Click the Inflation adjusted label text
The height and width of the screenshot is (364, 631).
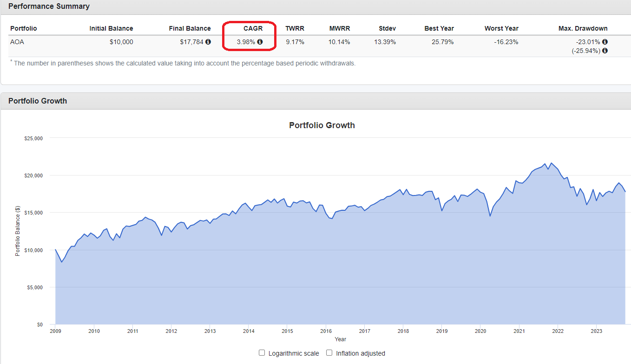tap(360, 353)
